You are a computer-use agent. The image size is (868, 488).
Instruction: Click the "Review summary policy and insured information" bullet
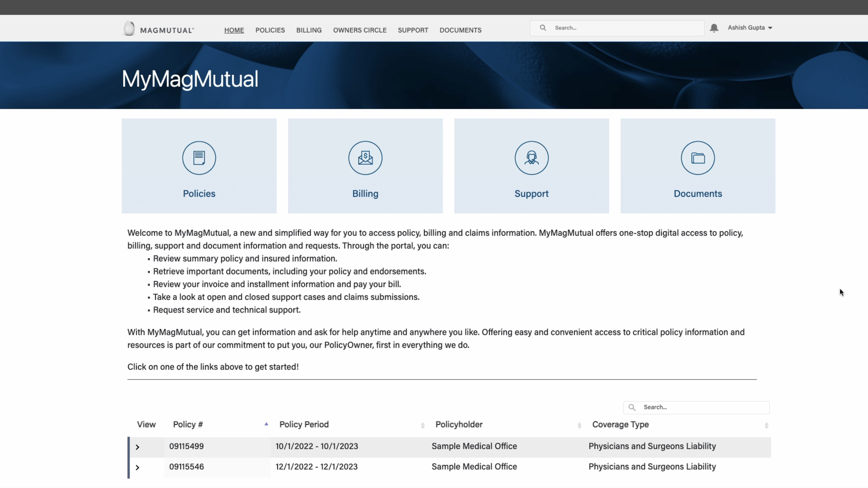[x=245, y=259]
